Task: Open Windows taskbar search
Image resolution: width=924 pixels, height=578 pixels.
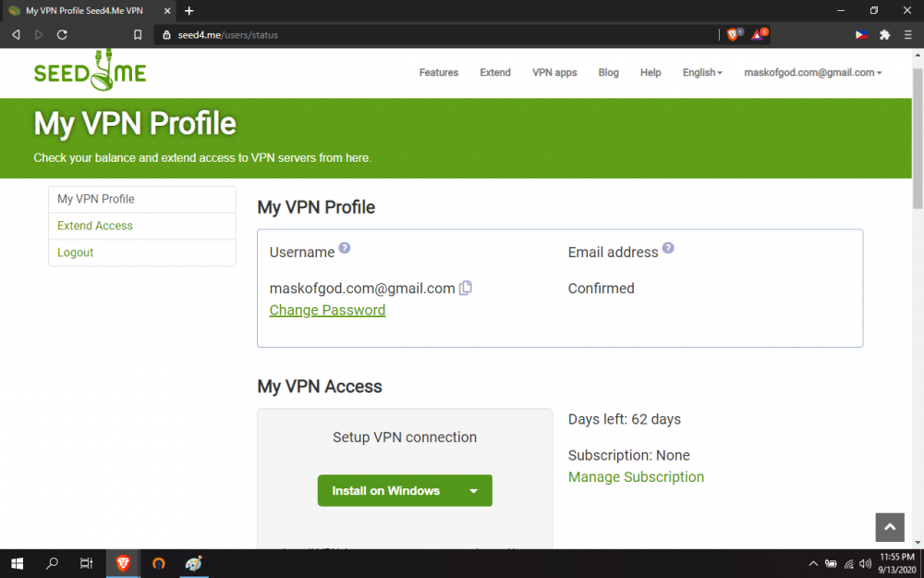Action: [52, 562]
